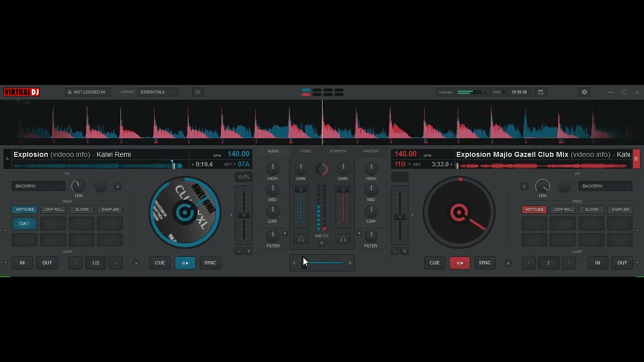Image resolution: width=644 pixels, height=362 pixels.
Task: Decrease the deck B loop length
Action: point(528,263)
